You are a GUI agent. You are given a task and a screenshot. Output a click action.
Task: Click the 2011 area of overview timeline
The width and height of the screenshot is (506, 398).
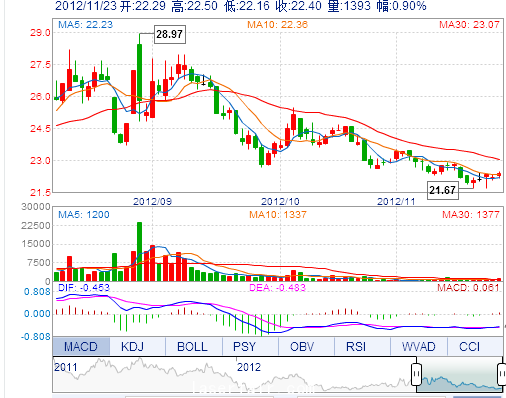tap(66, 367)
